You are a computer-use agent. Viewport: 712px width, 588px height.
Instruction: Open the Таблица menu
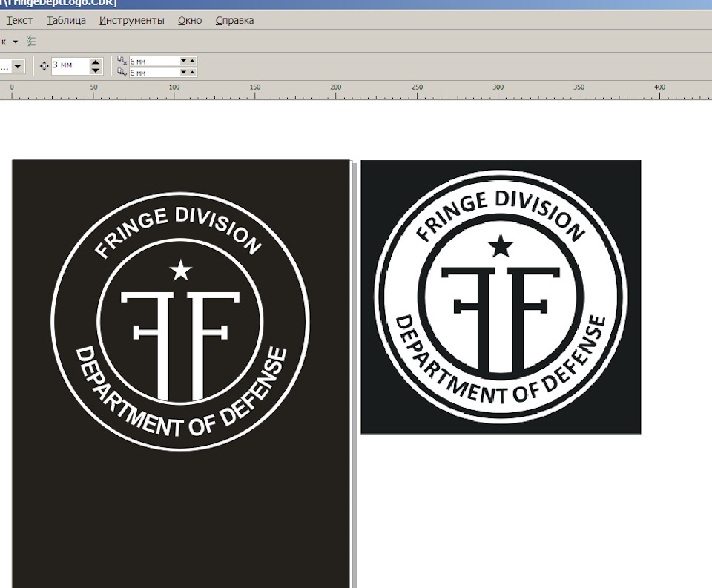click(66, 20)
